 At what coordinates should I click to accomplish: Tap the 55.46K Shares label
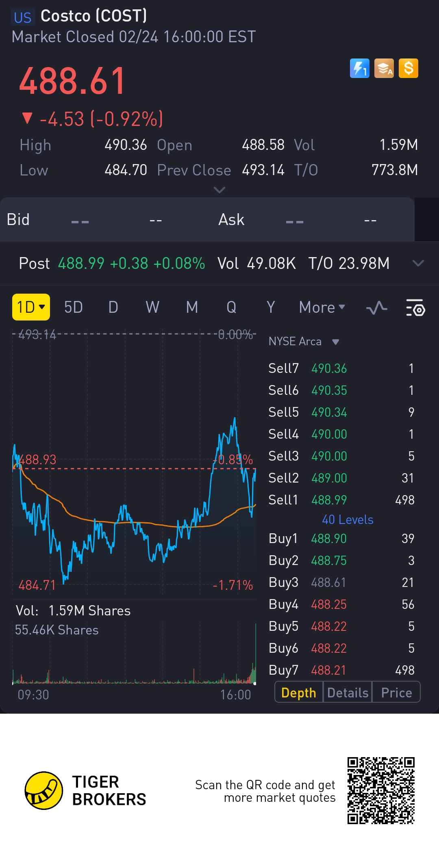[57, 630]
